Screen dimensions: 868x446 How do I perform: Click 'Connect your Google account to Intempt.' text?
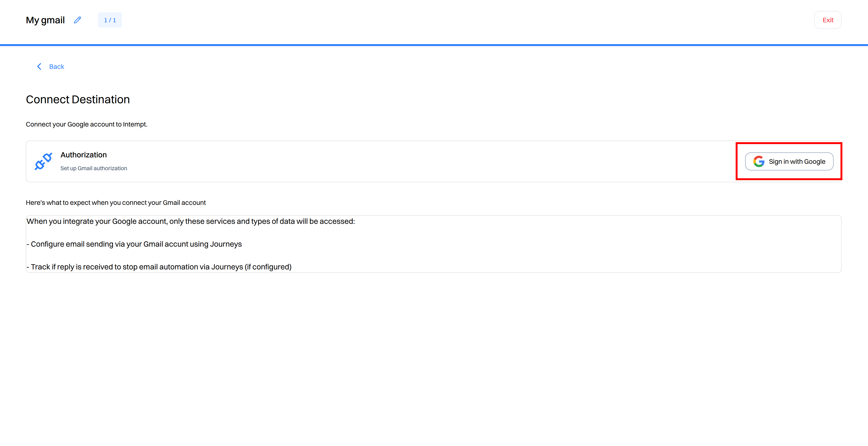[x=87, y=124]
